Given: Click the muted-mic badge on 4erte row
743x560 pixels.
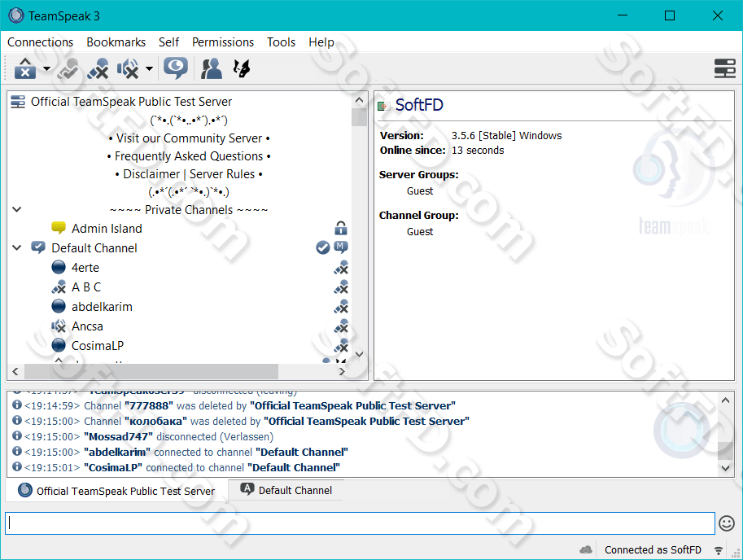Looking at the screenshot, I should 341,268.
